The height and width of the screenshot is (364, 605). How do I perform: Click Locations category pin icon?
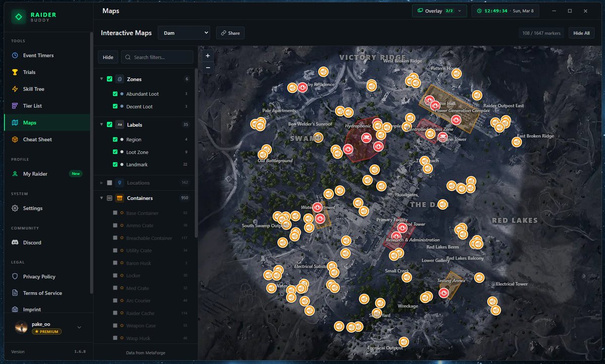pos(119,183)
